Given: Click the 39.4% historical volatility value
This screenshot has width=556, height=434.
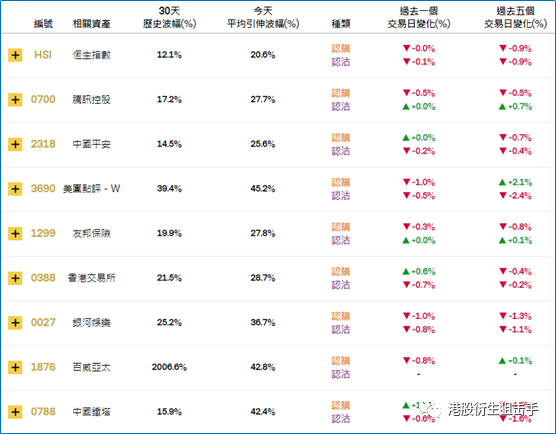Looking at the screenshot, I should pos(169,189).
